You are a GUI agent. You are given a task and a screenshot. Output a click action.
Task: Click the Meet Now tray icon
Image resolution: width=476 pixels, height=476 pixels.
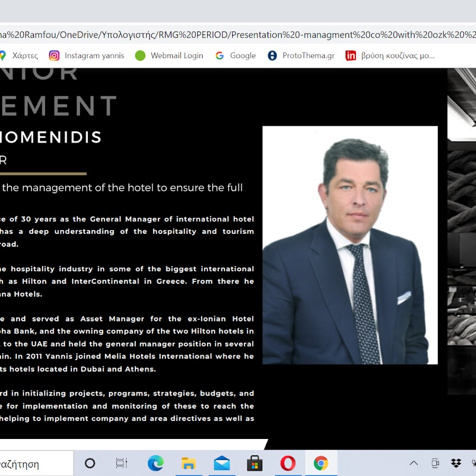tap(435, 463)
